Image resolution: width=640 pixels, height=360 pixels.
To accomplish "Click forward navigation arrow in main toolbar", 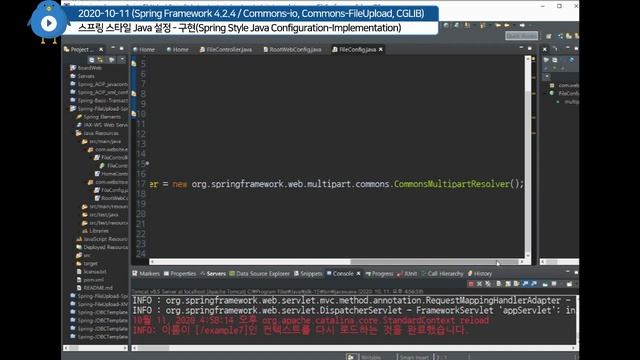I will click(x=522, y=25).
